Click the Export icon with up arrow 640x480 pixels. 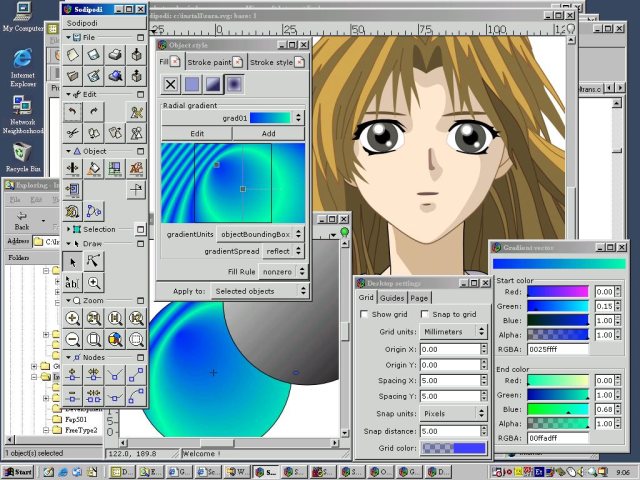(136, 76)
